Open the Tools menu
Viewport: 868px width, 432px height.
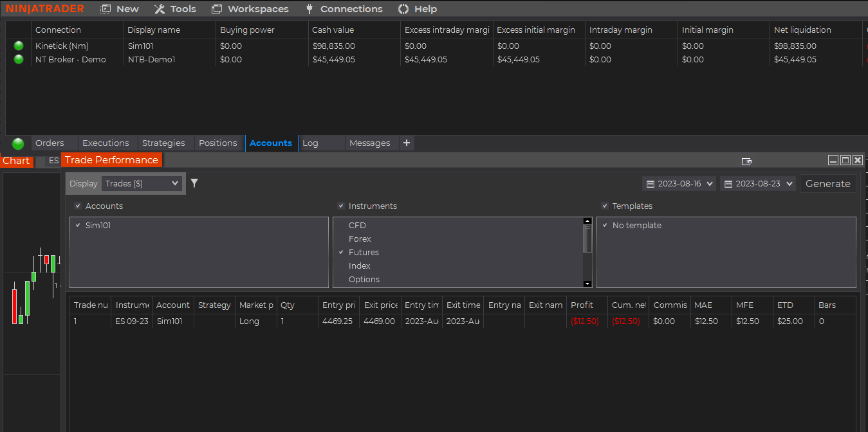click(175, 9)
